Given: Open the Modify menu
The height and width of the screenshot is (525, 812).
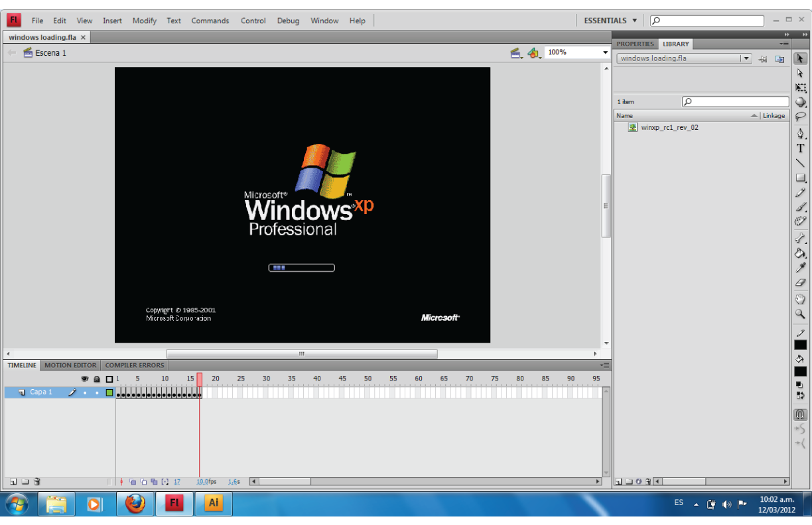Looking at the screenshot, I should point(144,21).
